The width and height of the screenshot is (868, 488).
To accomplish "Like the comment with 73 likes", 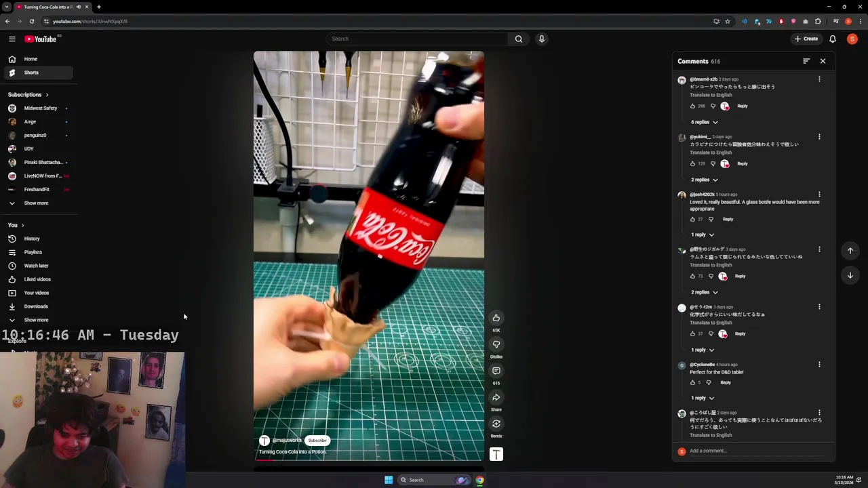I will pyautogui.click(x=692, y=276).
